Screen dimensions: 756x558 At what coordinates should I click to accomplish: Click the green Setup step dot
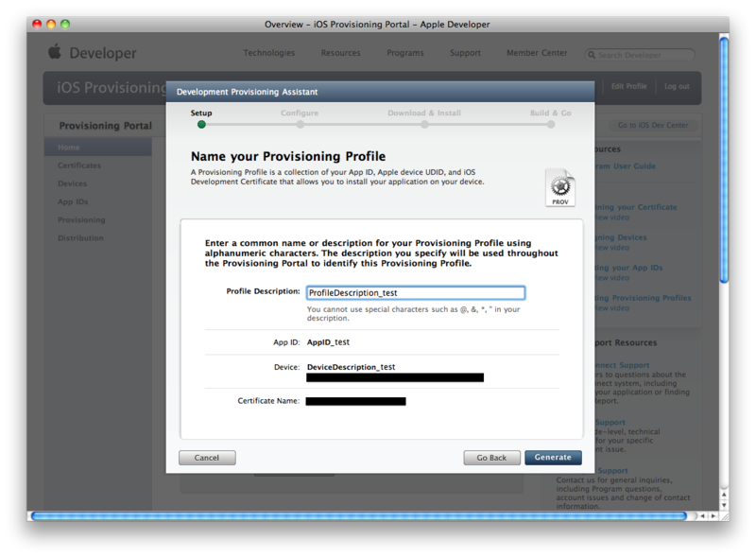point(201,125)
